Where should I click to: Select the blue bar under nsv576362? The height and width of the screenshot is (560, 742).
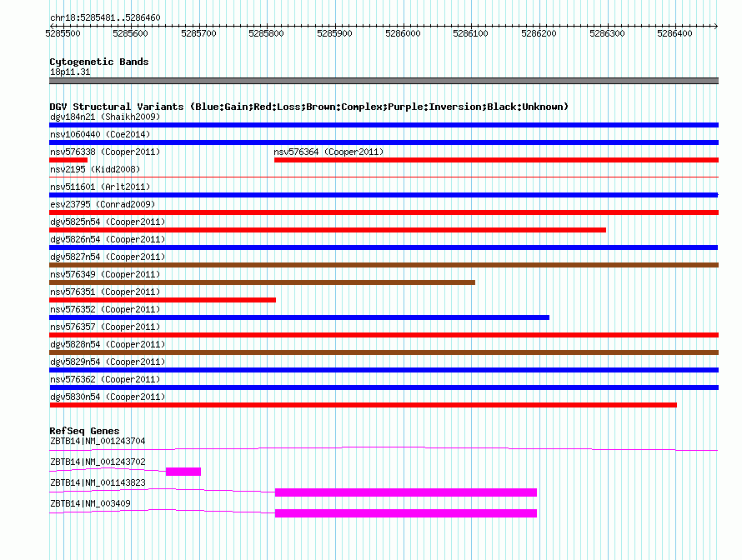coord(384,387)
